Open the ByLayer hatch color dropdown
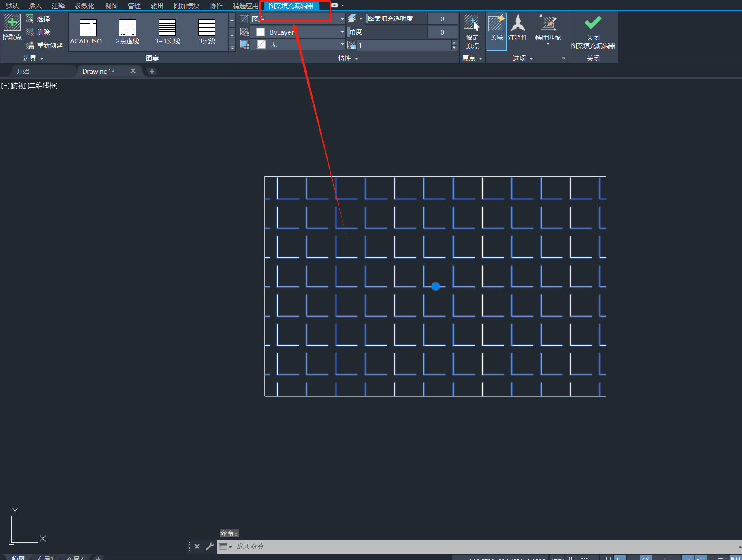This screenshot has width=742, height=560. tap(342, 32)
